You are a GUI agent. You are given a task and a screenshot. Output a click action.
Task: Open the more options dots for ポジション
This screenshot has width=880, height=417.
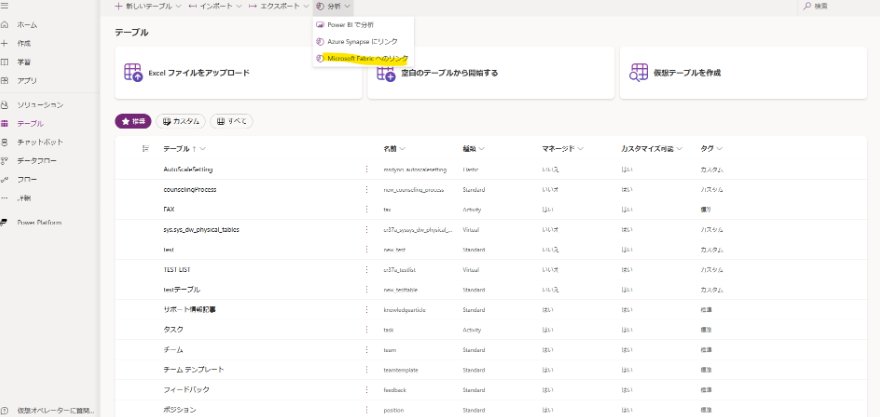[367, 410]
